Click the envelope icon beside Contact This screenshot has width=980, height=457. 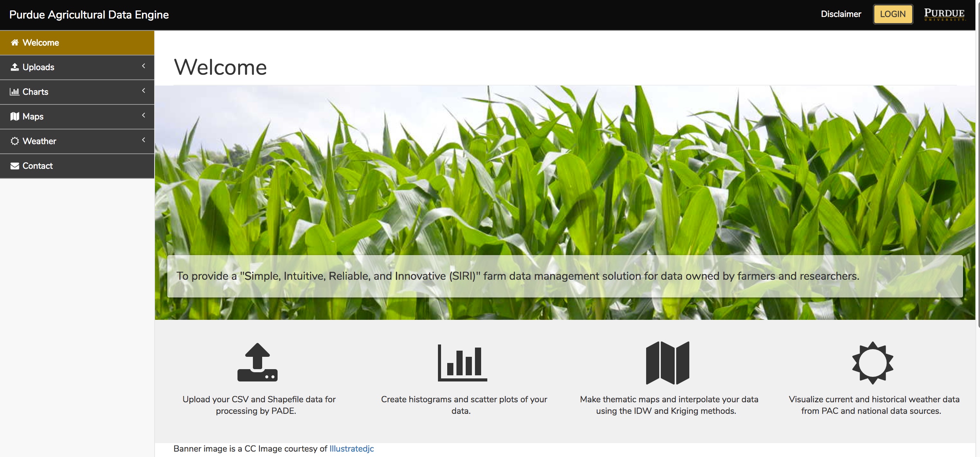coord(15,166)
